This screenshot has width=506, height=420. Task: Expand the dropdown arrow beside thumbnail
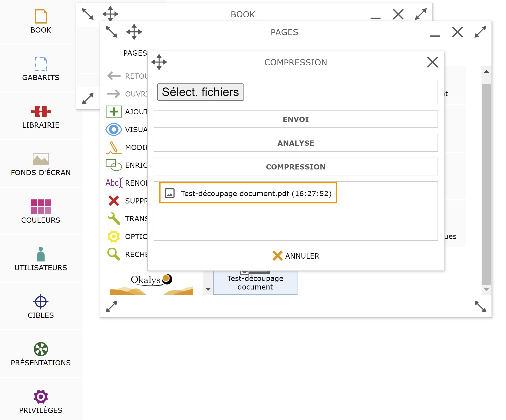pyautogui.click(x=208, y=289)
